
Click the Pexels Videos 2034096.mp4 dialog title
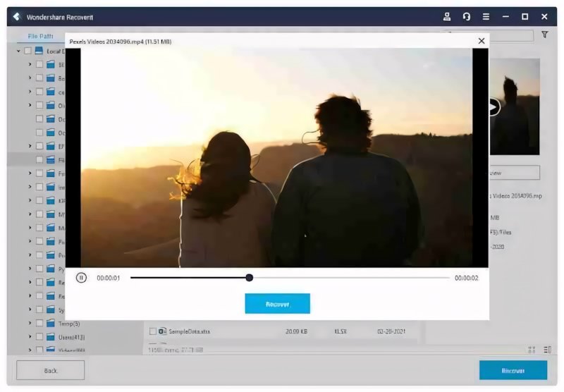pos(120,42)
